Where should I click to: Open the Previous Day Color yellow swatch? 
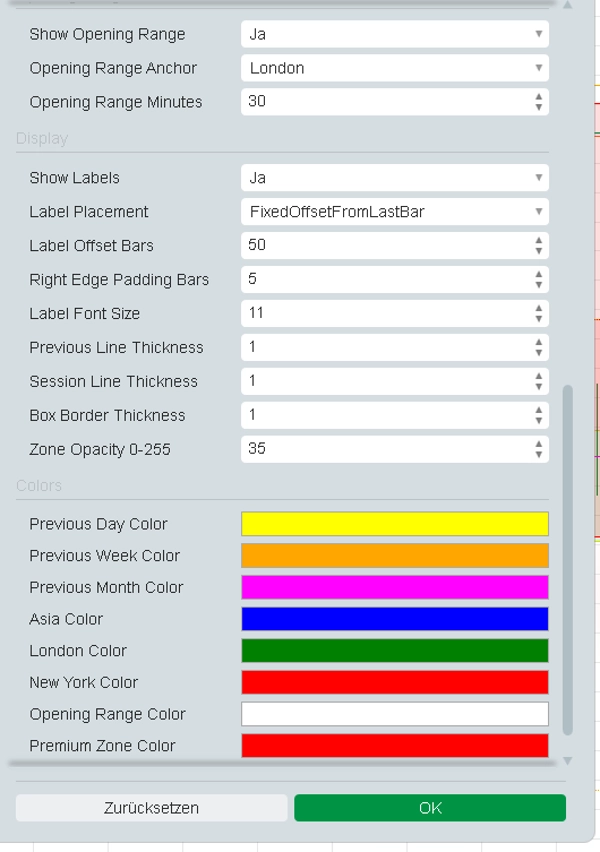pos(395,524)
